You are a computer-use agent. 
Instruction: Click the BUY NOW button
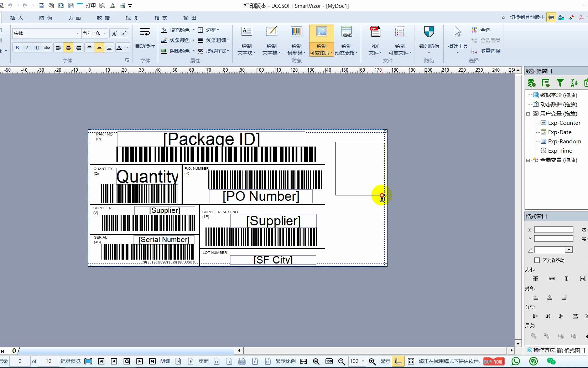pos(493,361)
